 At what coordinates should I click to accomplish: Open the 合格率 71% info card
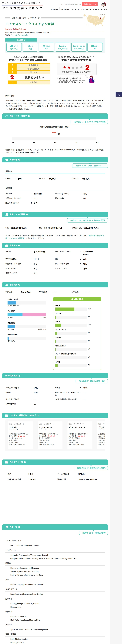[x=47, y=47]
